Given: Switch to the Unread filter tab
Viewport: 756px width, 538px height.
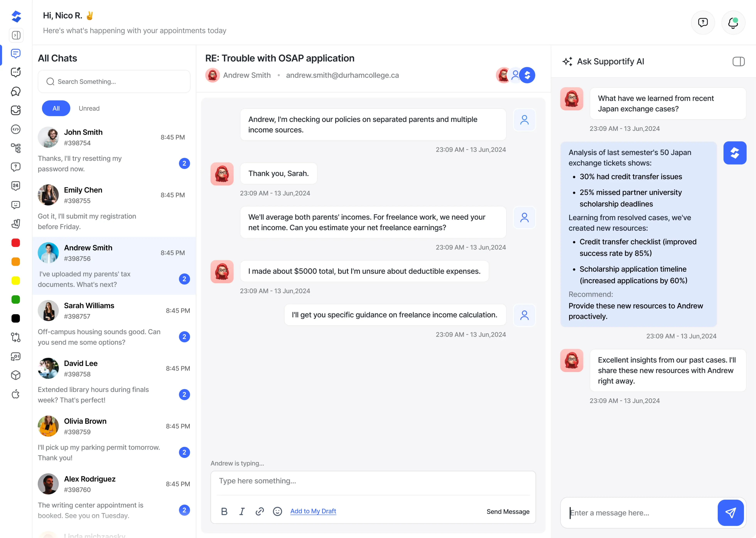Looking at the screenshot, I should (x=89, y=108).
